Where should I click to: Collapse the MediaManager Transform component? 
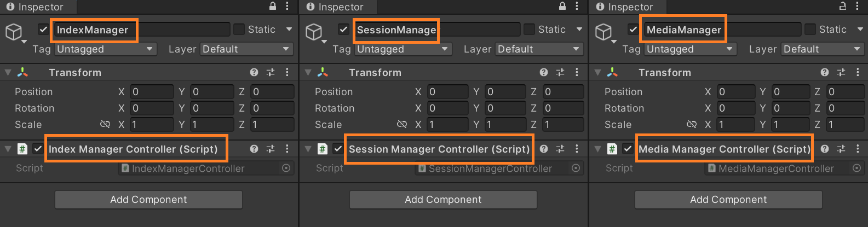point(598,72)
